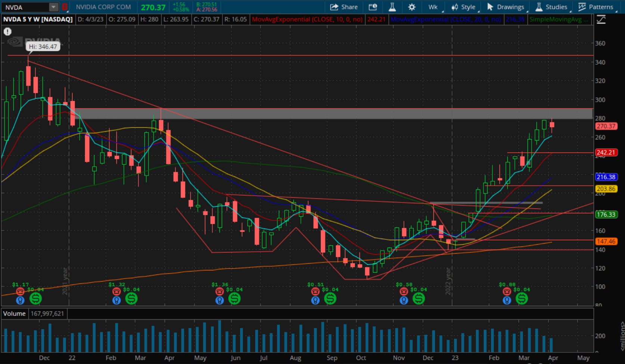Click the NVDA symbol input field
Screen dimensions: 625x364
click(26, 7)
